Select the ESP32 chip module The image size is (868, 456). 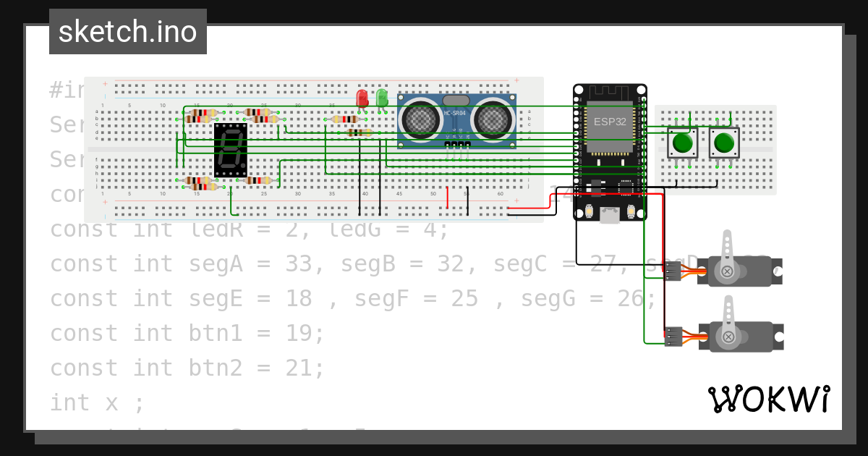click(x=610, y=128)
